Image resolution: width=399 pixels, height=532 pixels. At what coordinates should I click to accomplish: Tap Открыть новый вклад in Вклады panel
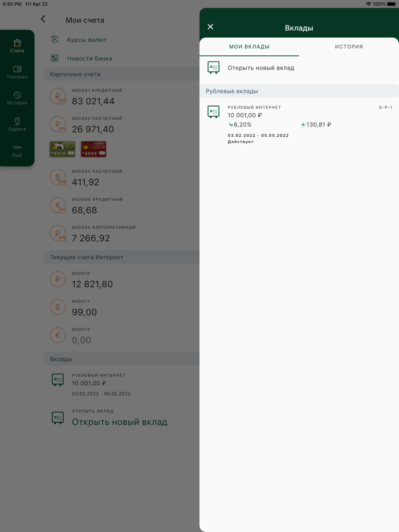(261, 68)
